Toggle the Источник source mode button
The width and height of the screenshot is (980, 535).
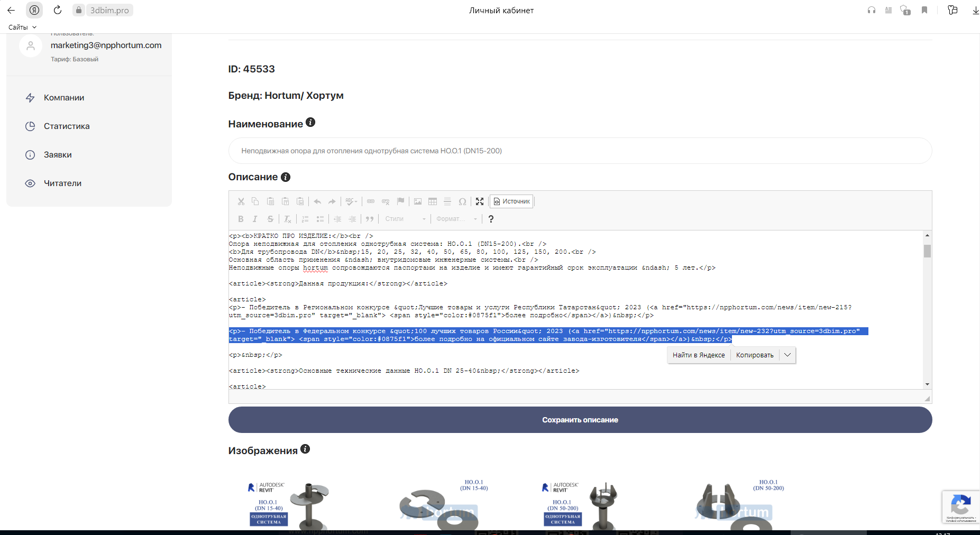(511, 201)
